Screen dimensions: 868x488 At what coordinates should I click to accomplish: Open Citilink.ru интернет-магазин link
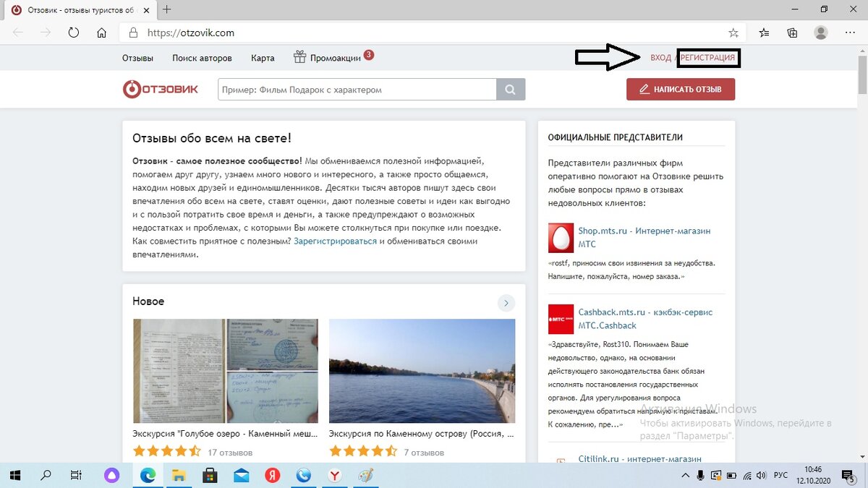[639, 458]
